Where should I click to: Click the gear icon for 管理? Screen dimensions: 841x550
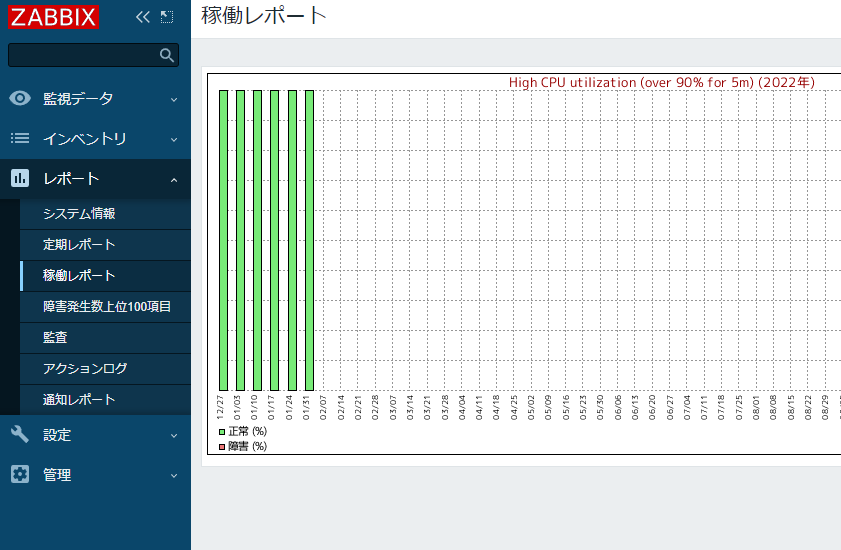(20, 475)
